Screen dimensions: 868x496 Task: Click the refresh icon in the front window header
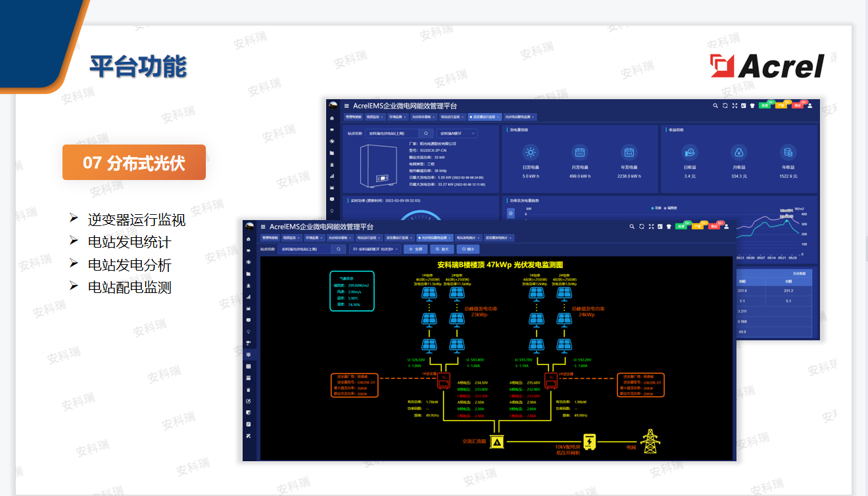641,227
